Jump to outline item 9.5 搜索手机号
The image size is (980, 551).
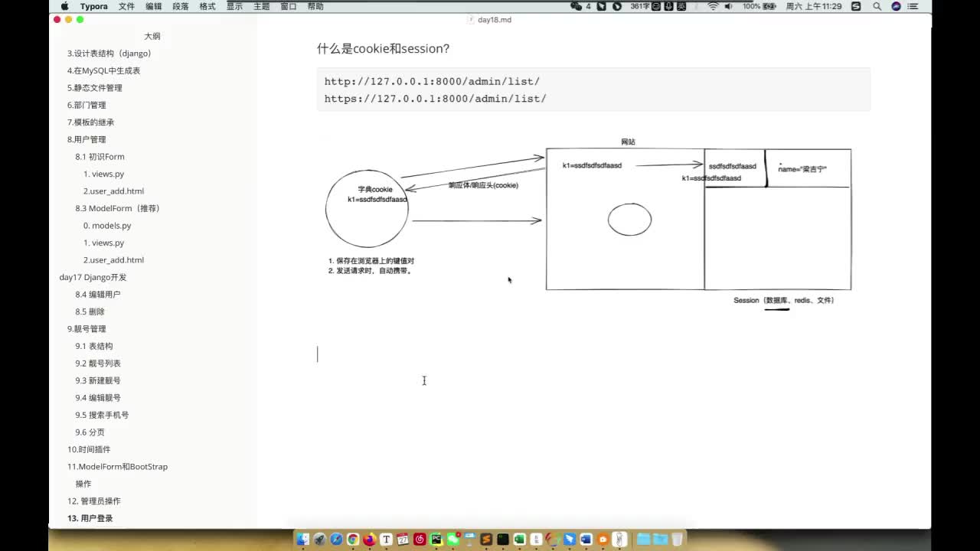coord(102,415)
